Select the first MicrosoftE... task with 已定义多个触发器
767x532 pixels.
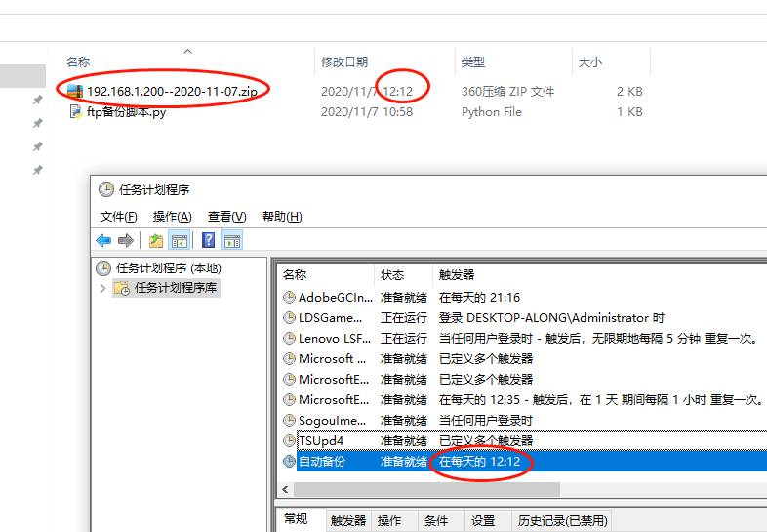tap(334, 380)
